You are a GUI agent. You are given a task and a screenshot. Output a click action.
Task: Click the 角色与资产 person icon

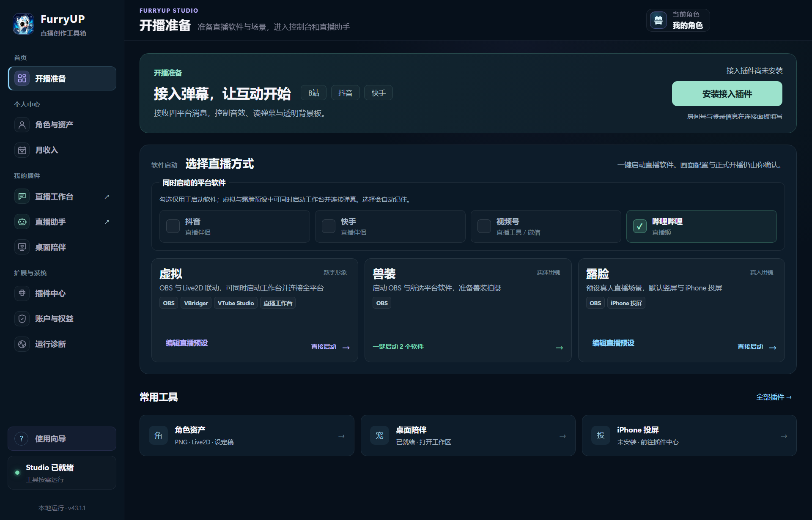22,125
